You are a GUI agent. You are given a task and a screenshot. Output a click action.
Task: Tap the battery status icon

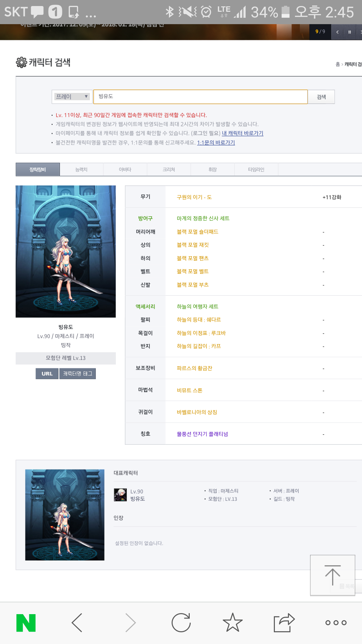tap(286, 12)
